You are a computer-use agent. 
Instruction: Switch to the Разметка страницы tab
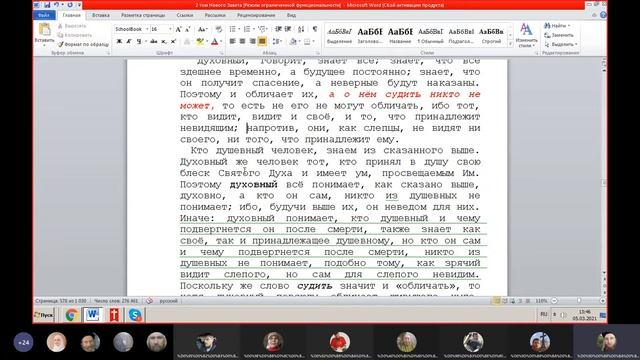[x=143, y=15]
